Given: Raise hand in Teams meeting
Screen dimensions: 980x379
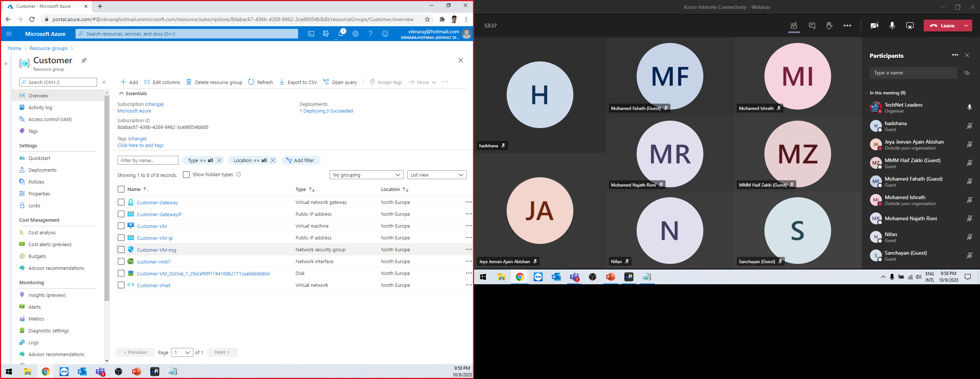Looking at the screenshot, I should click(829, 26).
